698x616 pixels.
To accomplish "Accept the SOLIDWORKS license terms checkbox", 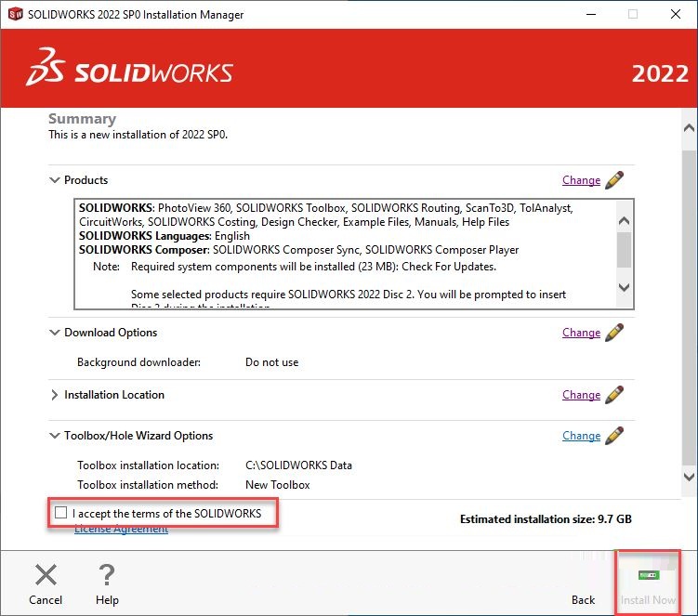I will tap(61, 513).
